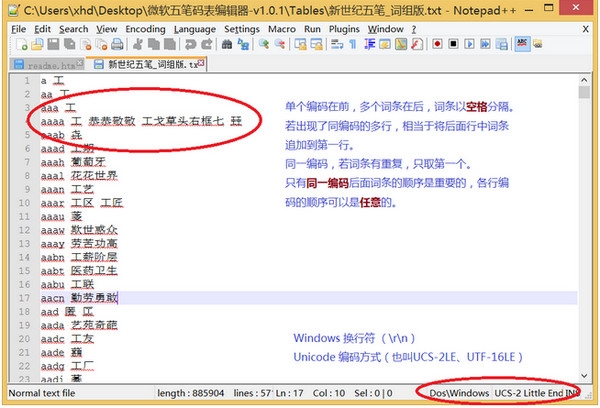Open a file using the folder icon
Screen dimensions: 600x408
[x=37, y=44]
